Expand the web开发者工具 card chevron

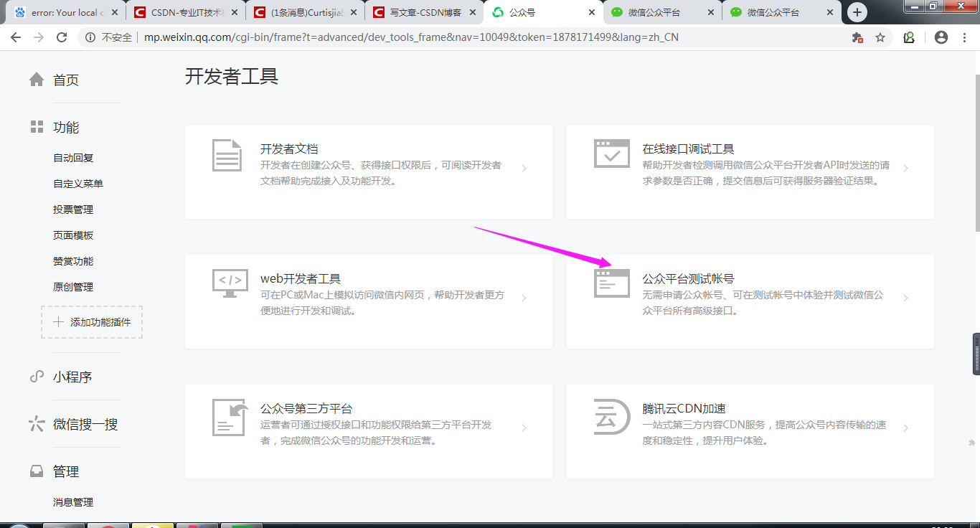coord(524,298)
